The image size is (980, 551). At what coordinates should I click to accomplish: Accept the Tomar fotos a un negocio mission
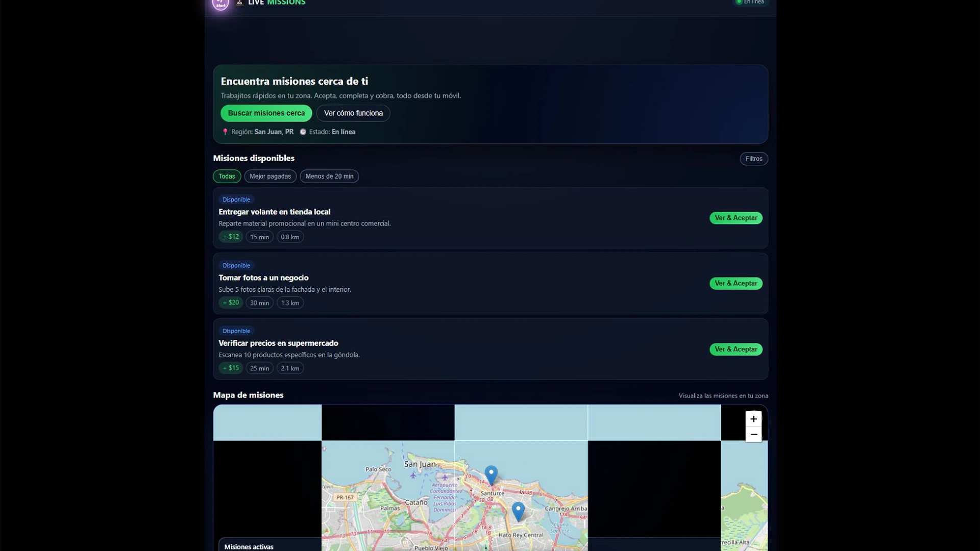pyautogui.click(x=736, y=283)
